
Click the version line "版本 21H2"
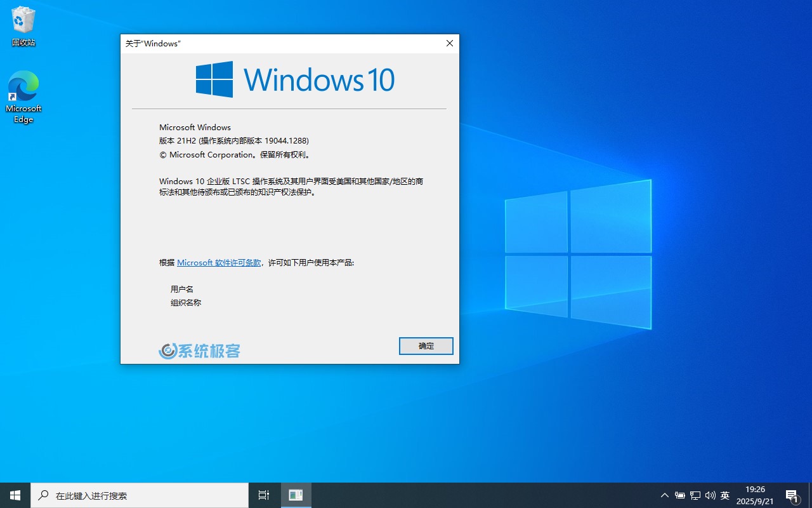click(x=234, y=141)
